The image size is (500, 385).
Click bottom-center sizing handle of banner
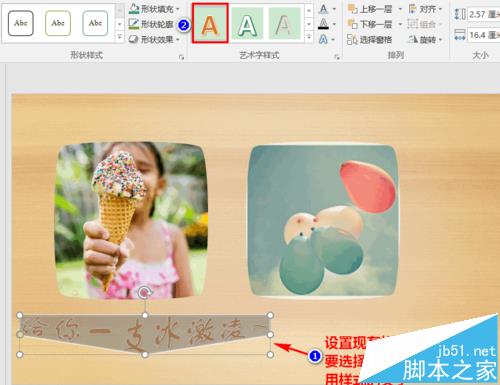[145, 355]
